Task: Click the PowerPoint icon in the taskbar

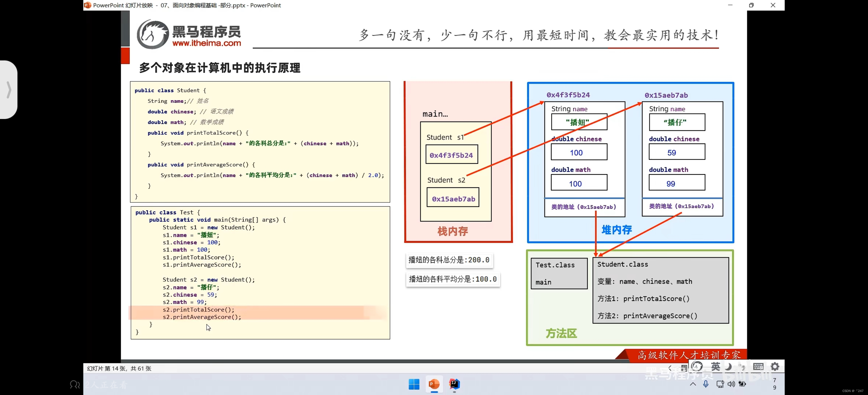Action: click(434, 384)
